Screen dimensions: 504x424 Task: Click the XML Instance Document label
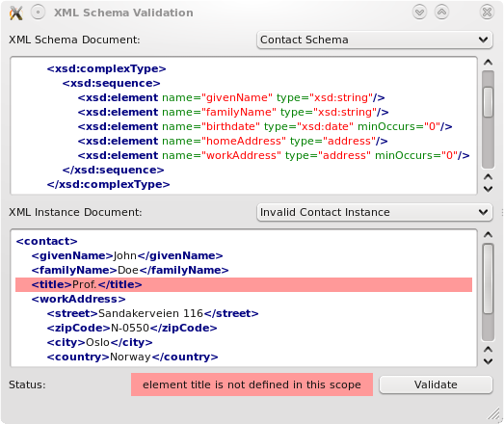coord(75,212)
